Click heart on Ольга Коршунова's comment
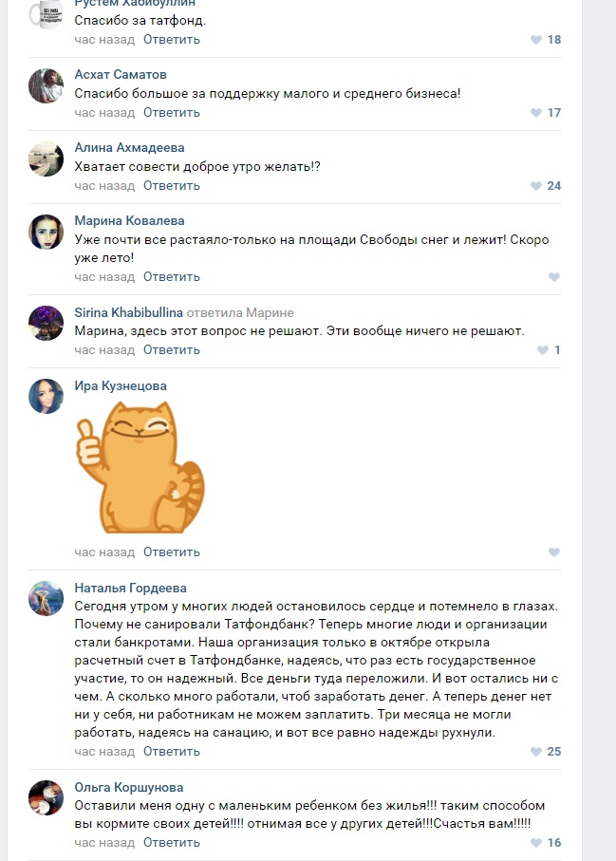This screenshot has height=861, width=616. click(536, 843)
